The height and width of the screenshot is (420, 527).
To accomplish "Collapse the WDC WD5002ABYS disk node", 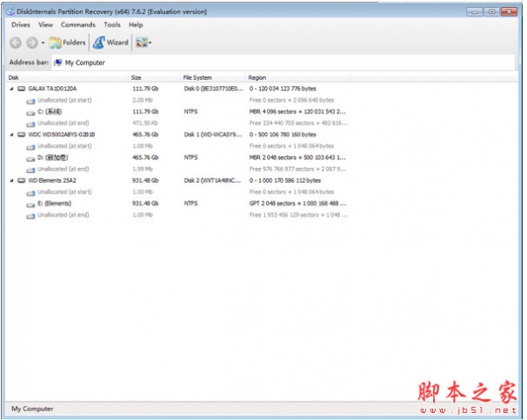I will tap(12, 134).
